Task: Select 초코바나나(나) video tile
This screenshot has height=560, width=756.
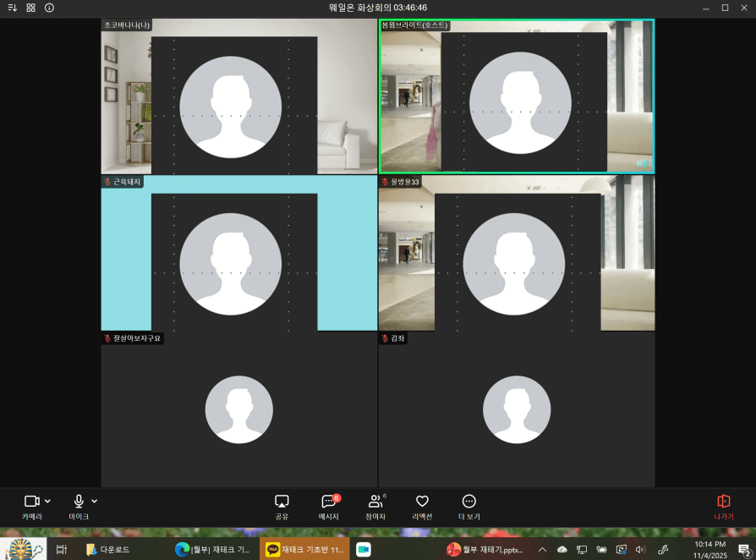Action: pyautogui.click(x=239, y=96)
